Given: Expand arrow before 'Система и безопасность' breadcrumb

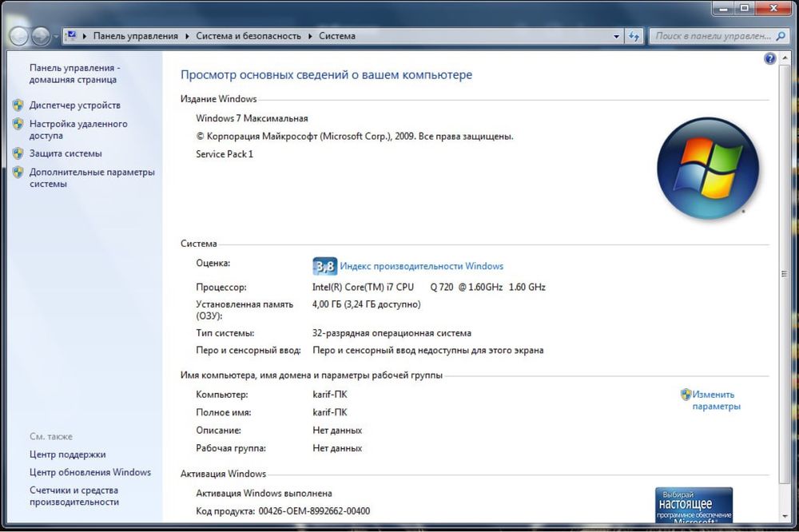Looking at the screenshot, I should click(187, 36).
